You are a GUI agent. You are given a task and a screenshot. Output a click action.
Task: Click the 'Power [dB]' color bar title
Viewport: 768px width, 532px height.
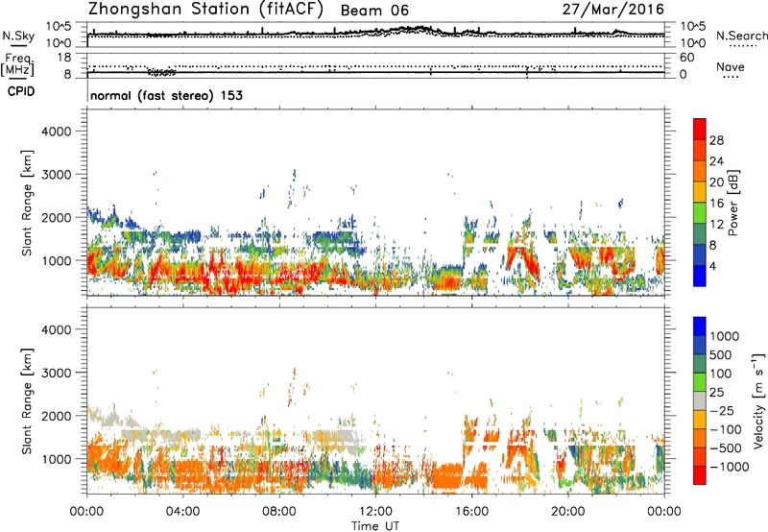pyautogui.click(x=732, y=203)
